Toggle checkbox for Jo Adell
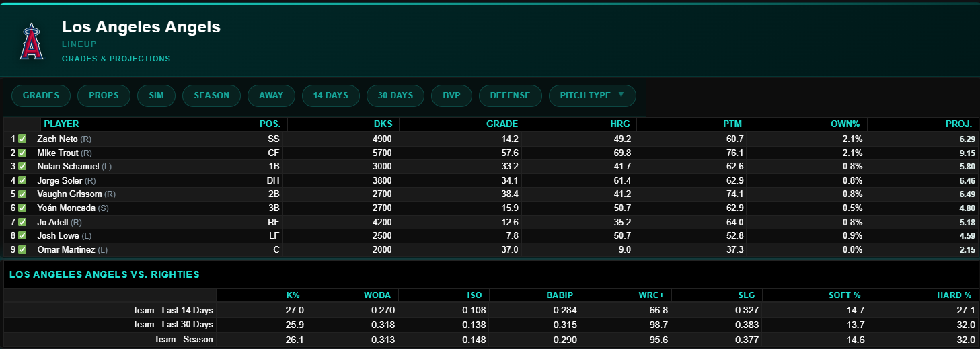The height and width of the screenshot is (349, 980). [x=22, y=222]
